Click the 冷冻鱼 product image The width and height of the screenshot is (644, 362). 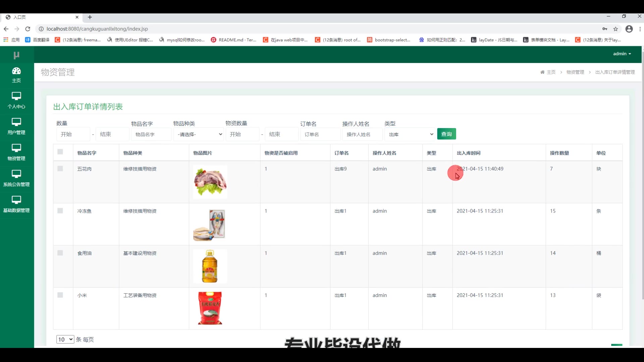coord(210,224)
